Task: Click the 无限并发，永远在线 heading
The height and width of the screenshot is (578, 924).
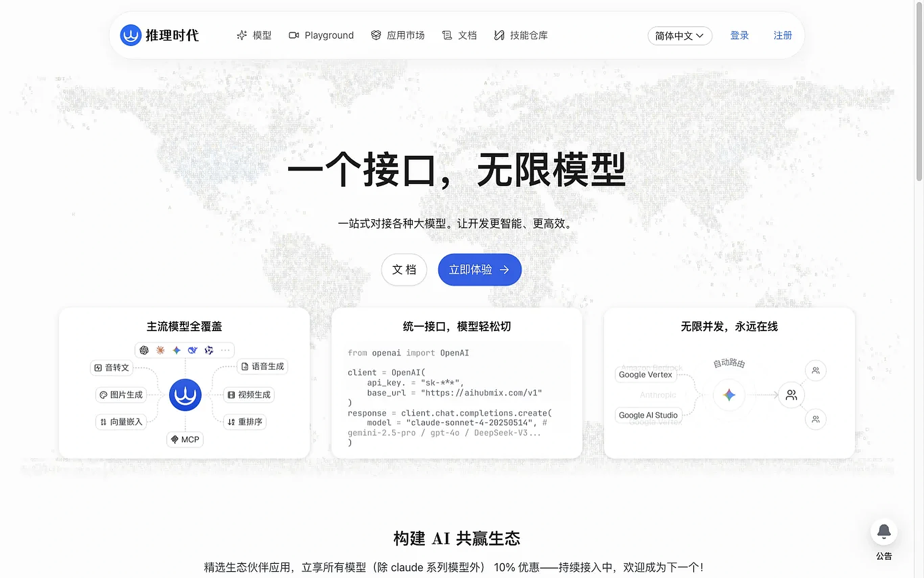Action: [729, 326]
